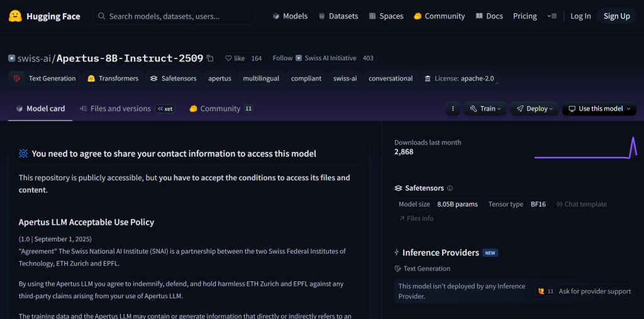Expand the additional navigation menu
Image resolution: width=644 pixels, height=319 pixels.
tap(552, 16)
